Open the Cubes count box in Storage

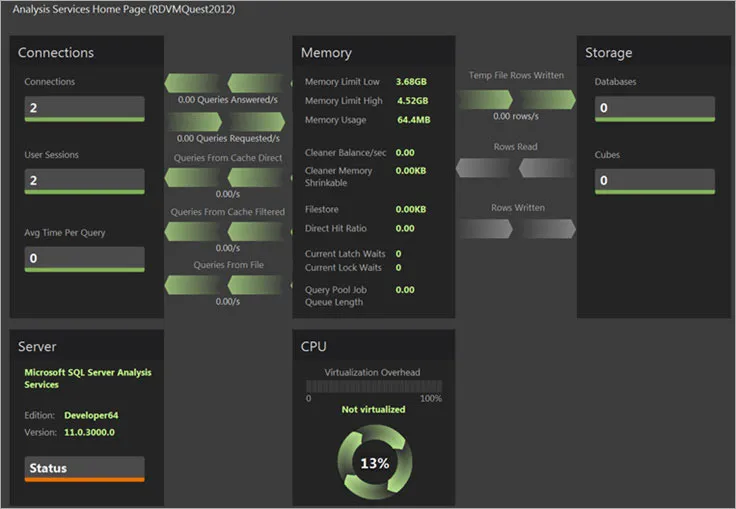[654, 180]
